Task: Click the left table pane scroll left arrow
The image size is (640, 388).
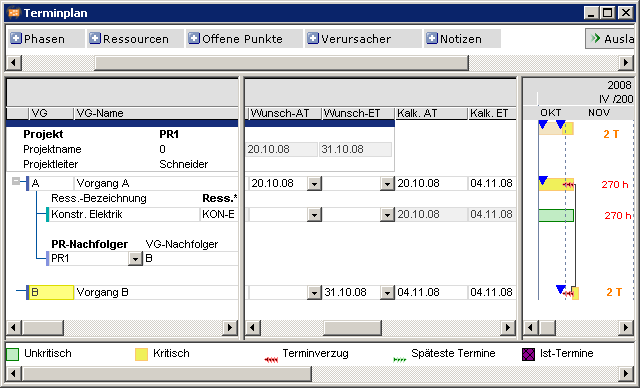Action: (x=14, y=327)
